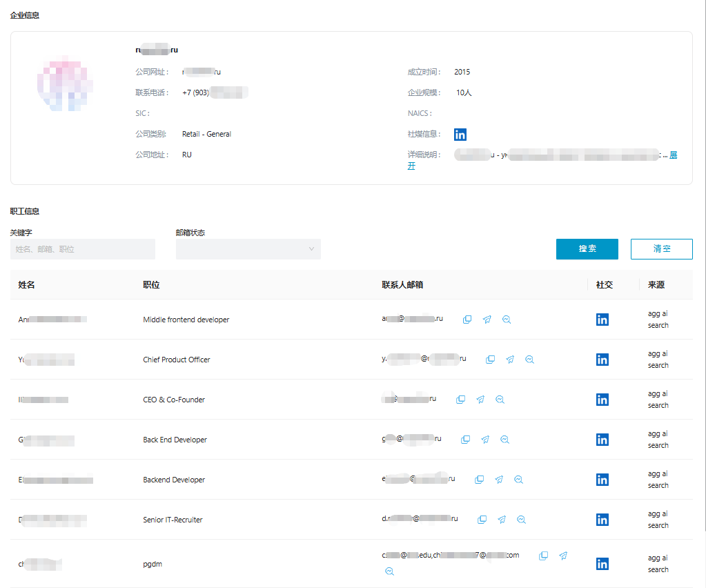Verify the CEO & Co-Founder's email address

[500, 400]
